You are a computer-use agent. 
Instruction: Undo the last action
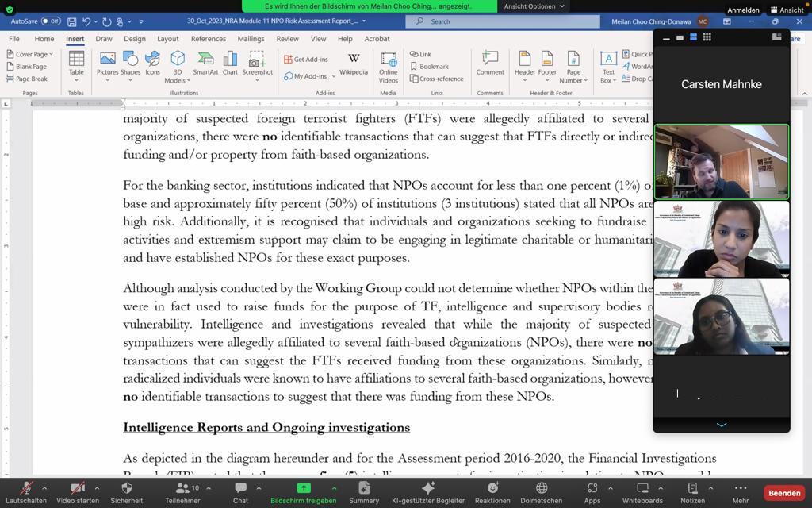(86, 21)
